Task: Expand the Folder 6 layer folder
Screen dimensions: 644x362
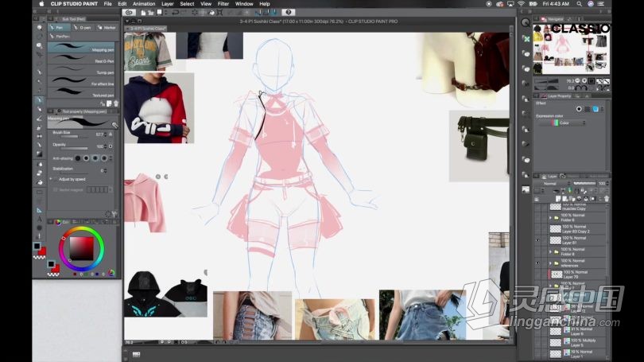Action: [x=551, y=218]
